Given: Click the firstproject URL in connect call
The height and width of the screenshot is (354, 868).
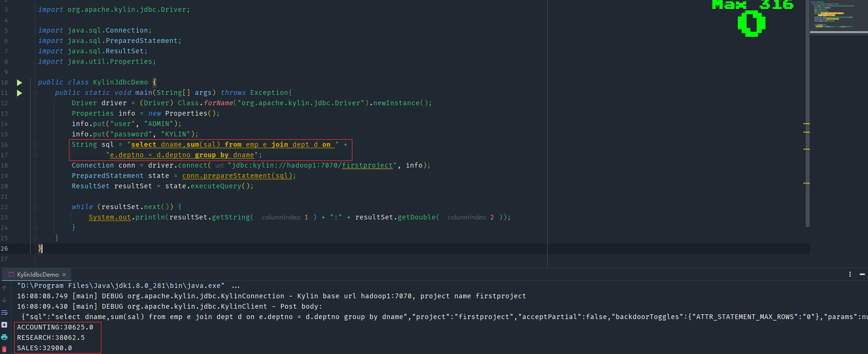Looking at the screenshot, I should (x=367, y=165).
